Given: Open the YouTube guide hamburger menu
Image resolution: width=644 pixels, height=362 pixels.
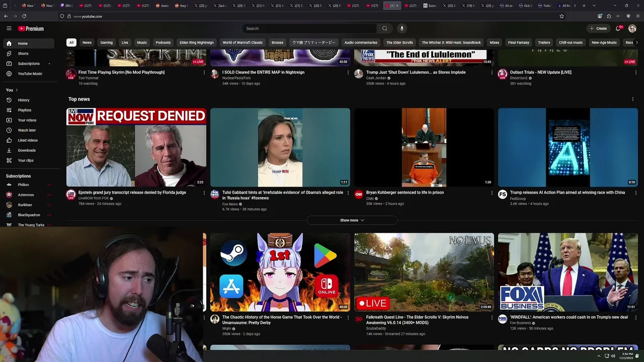Looking at the screenshot, I should pos(9,29).
